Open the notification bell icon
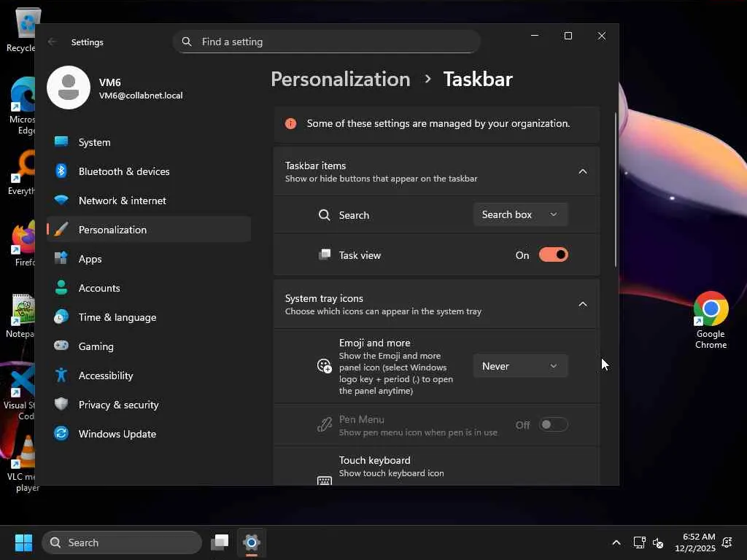The width and height of the screenshot is (747, 560). (x=727, y=542)
